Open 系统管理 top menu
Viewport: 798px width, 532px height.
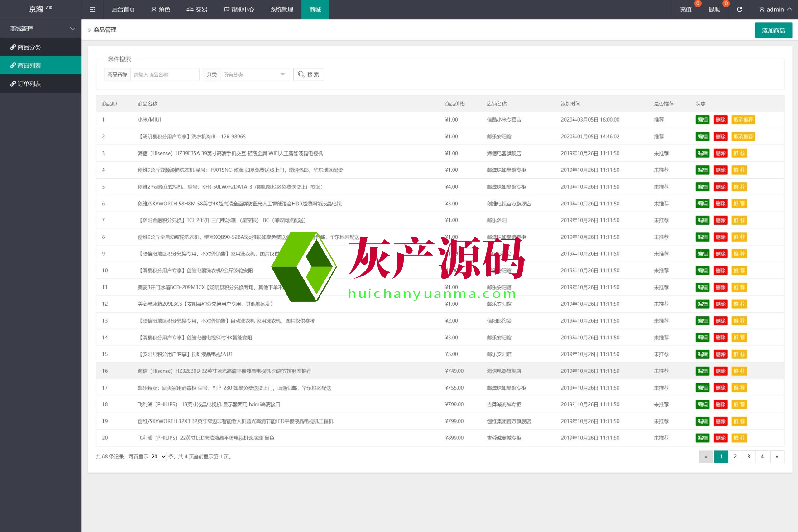tap(281, 9)
